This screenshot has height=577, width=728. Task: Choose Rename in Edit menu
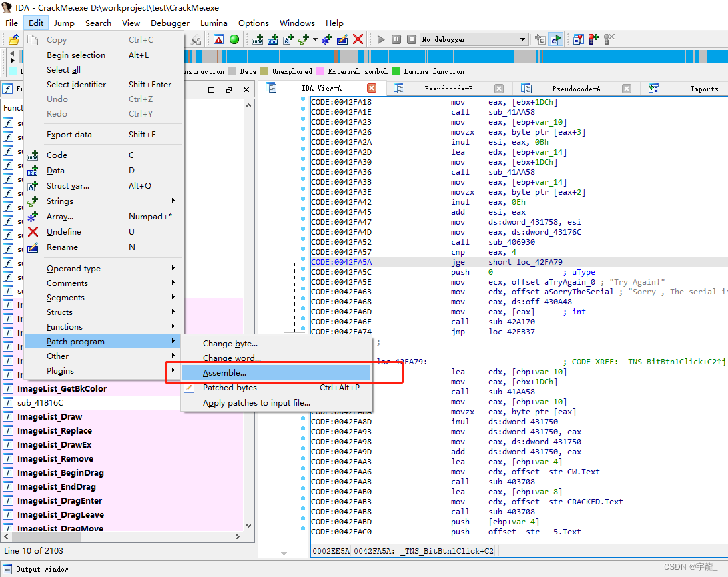[x=103, y=247]
